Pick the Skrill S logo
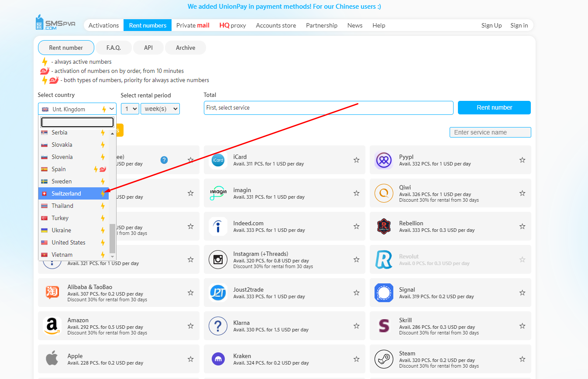 384,326
